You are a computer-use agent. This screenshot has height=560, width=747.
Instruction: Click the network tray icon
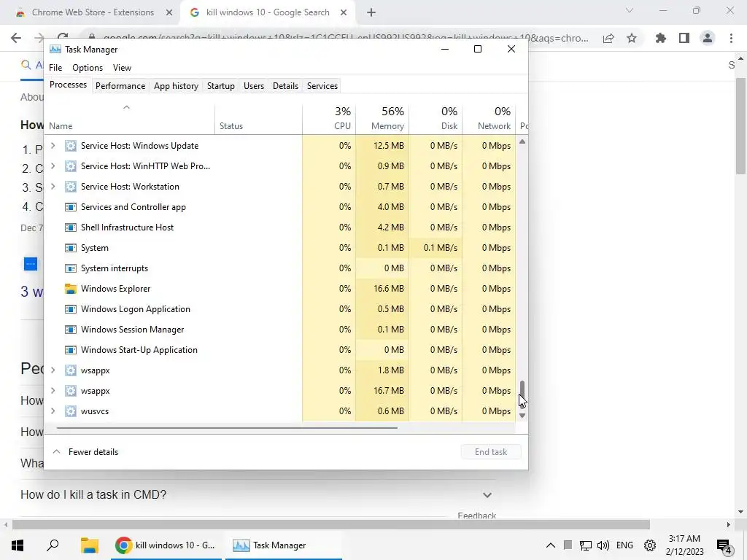pyautogui.click(x=586, y=545)
